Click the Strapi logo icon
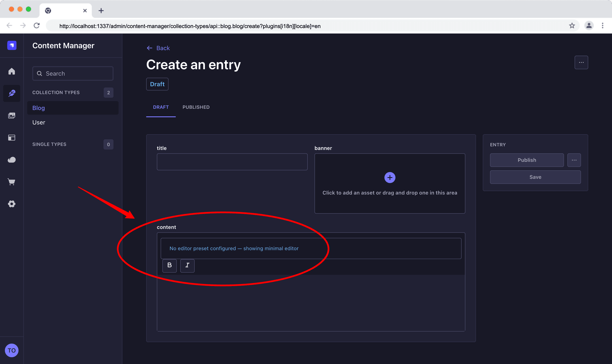The width and height of the screenshot is (612, 364). pyautogui.click(x=12, y=45)
